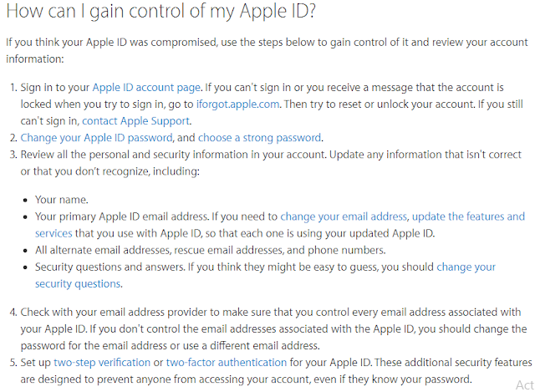Open the change your email address link
Image resolution: width=535 pixels, height=392 pixels.
click(x=344, y=216)
